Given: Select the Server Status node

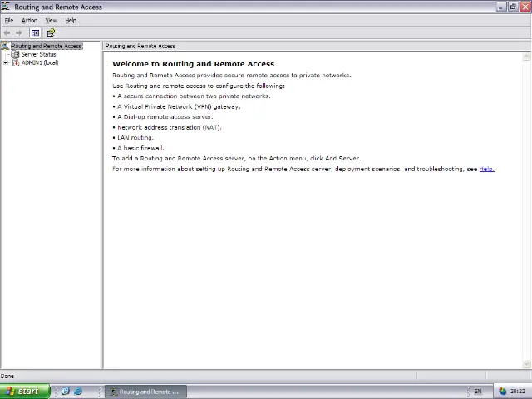Looking at the screenshot, I should tap(38, 54).
